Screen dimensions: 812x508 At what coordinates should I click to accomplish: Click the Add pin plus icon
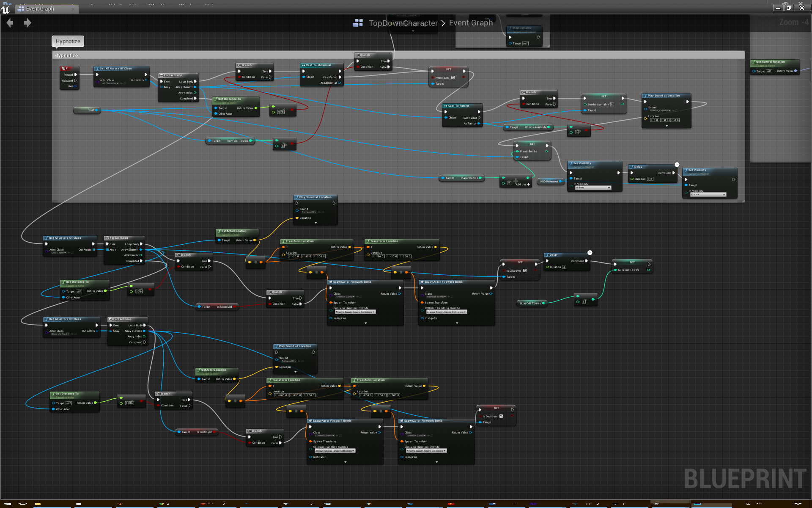[529, 185]
